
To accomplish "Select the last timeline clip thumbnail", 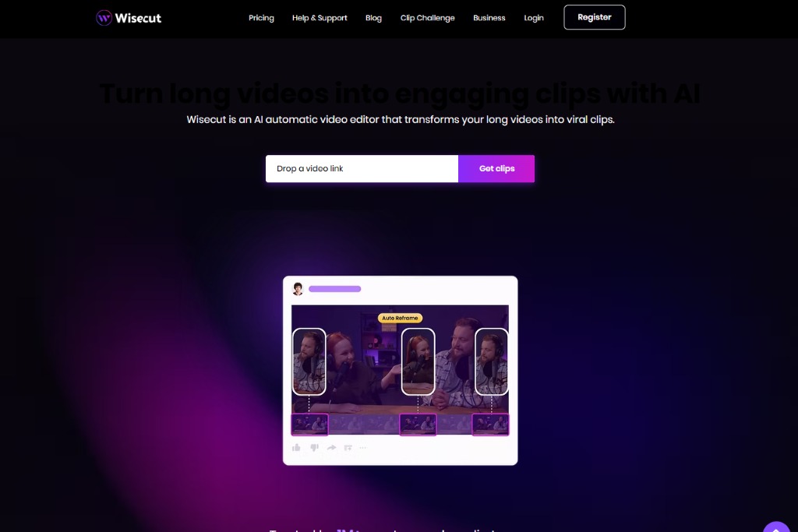I will pos(491,425).
